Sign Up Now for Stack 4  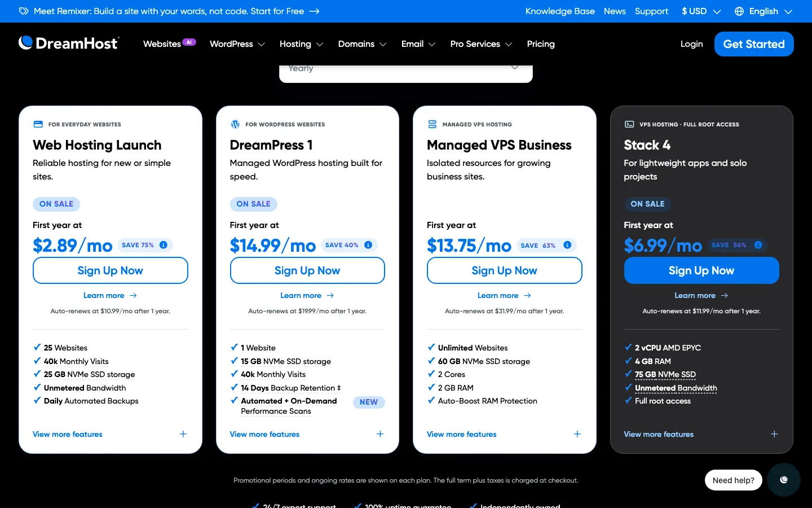pos(701,270)
